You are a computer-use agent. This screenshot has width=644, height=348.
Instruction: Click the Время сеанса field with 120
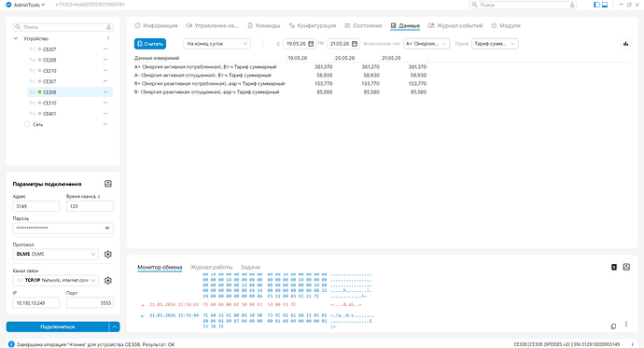point(90,206)
